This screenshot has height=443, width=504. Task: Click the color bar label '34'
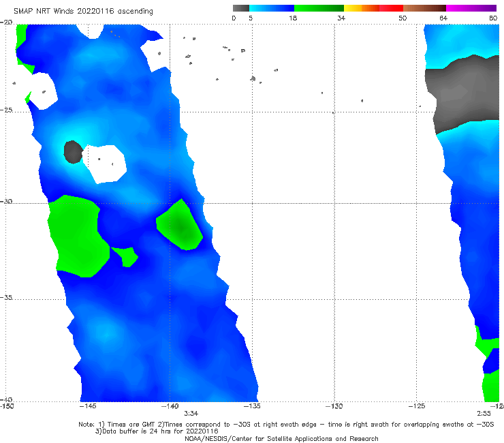click(341, 18)
